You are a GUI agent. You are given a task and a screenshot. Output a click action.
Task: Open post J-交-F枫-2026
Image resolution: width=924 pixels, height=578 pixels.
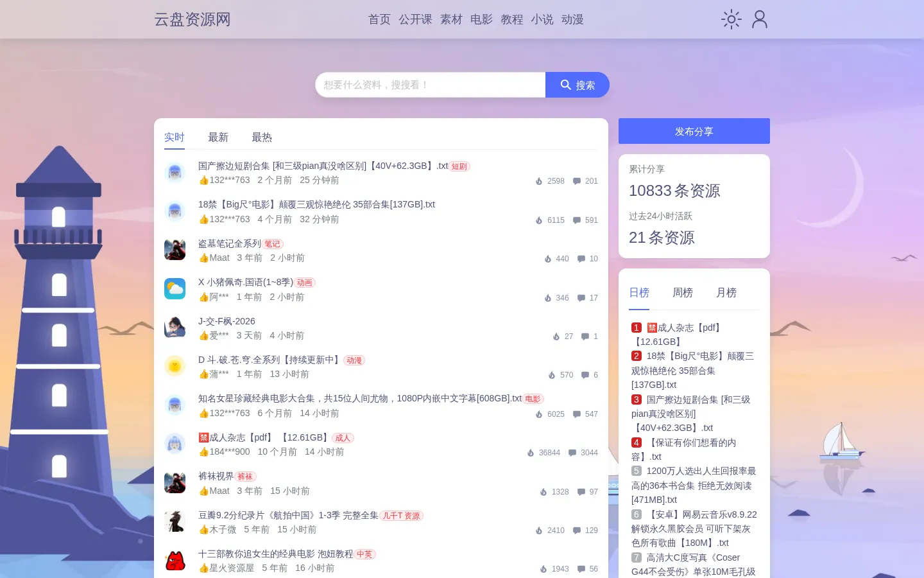[x=227, y=321]
